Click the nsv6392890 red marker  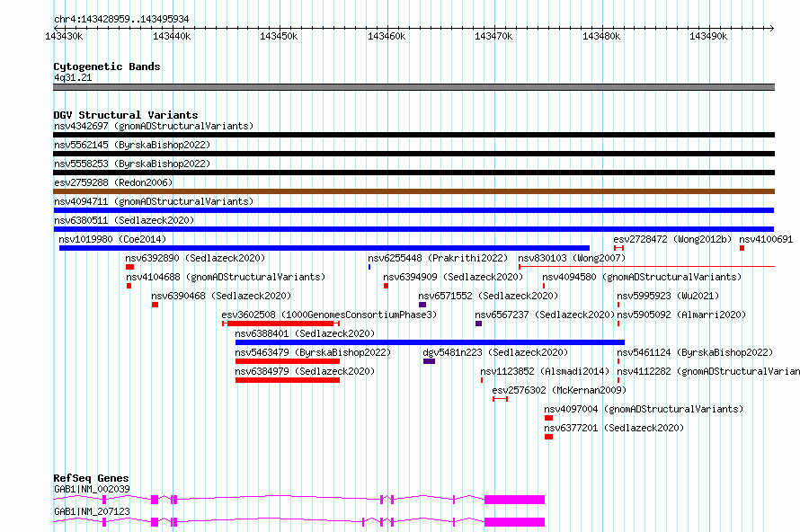129,267
